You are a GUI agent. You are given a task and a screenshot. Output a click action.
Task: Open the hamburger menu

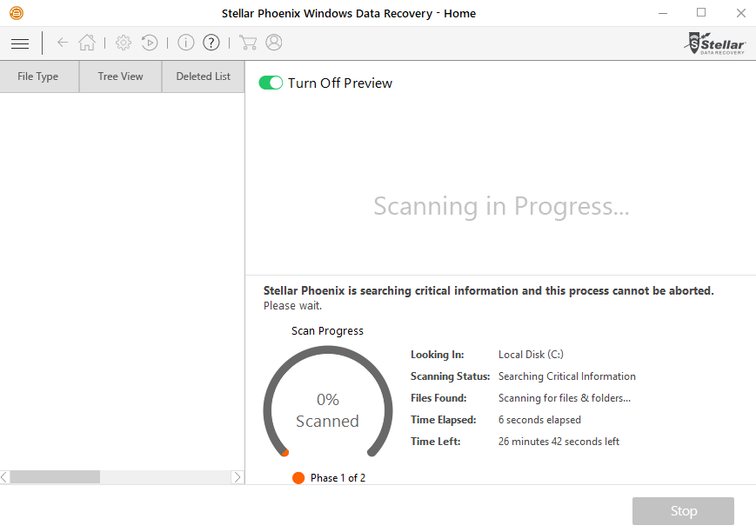(20, 43)
